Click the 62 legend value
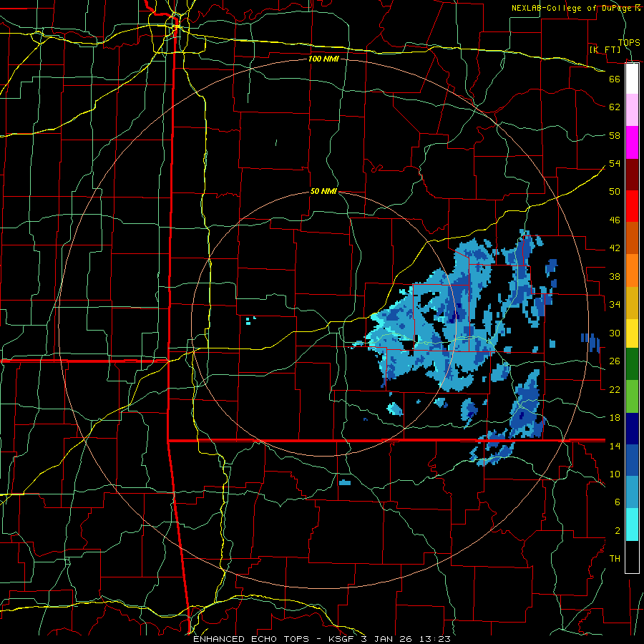Image resolution: width=644 pixels, height=644 pixels. pyautogui.click(x=615, y=107)
